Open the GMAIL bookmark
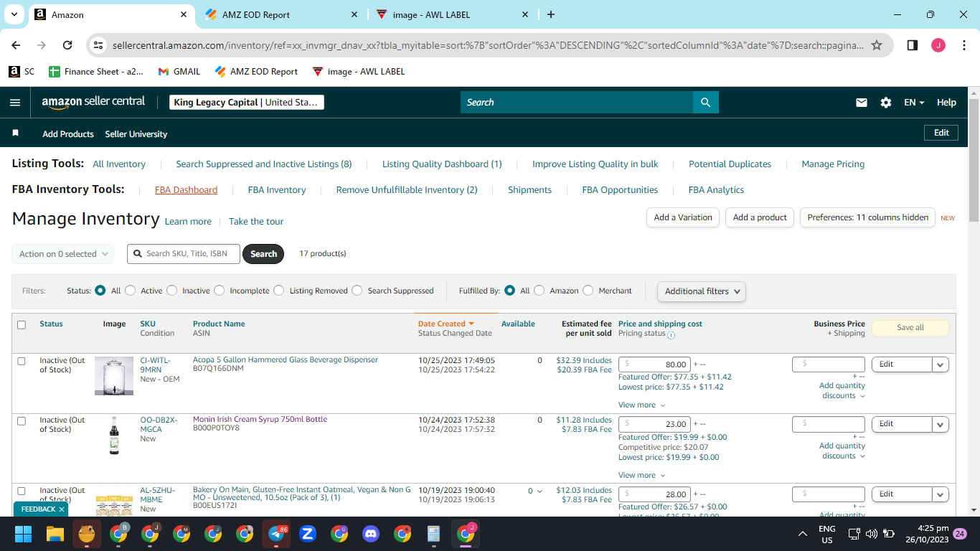980x551 pixels. [x=179, y=72]
